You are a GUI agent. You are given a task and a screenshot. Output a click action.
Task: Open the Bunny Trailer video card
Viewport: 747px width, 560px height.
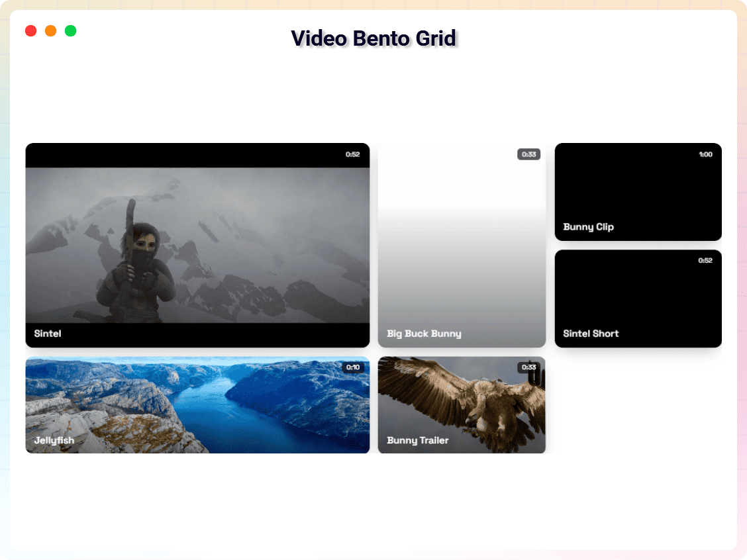point(462,404)
